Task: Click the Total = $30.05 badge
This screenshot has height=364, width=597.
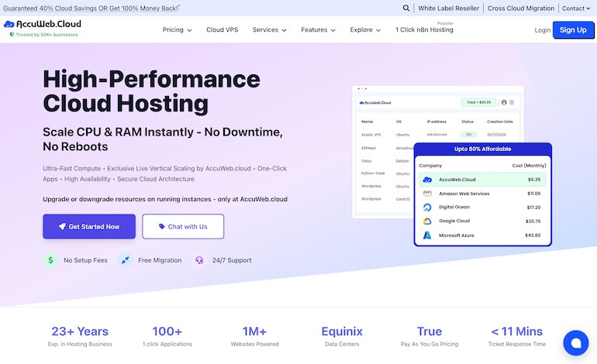Action: click(x=478, y=102)
